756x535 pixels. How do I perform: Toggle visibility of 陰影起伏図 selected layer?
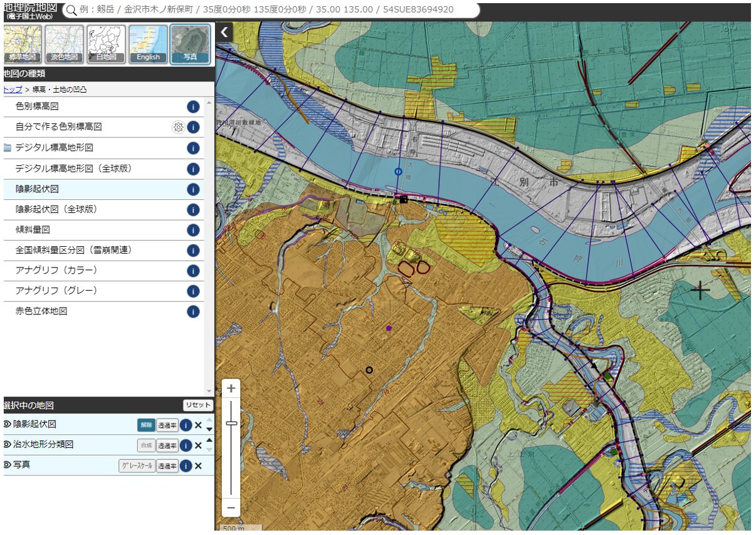[x=7, y=424]
